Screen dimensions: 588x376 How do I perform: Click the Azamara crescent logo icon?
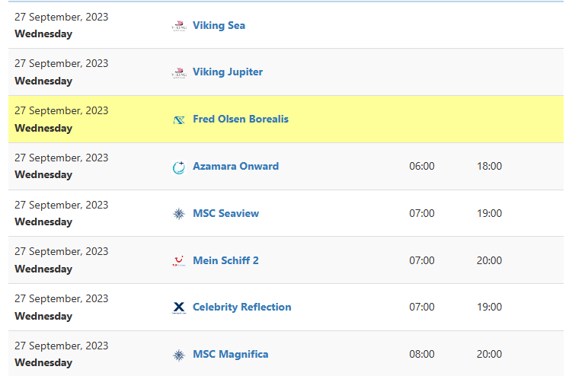pos(179,167)
